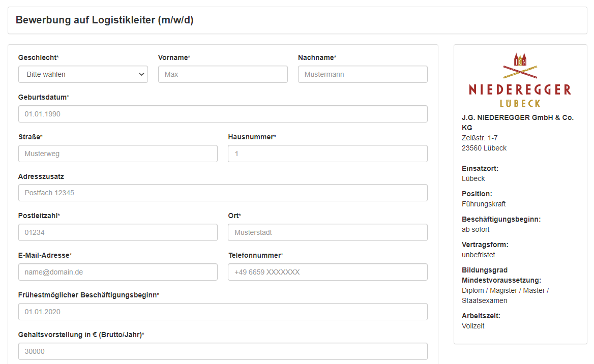Focus the Geburtsdatum date field

[223, 114]
